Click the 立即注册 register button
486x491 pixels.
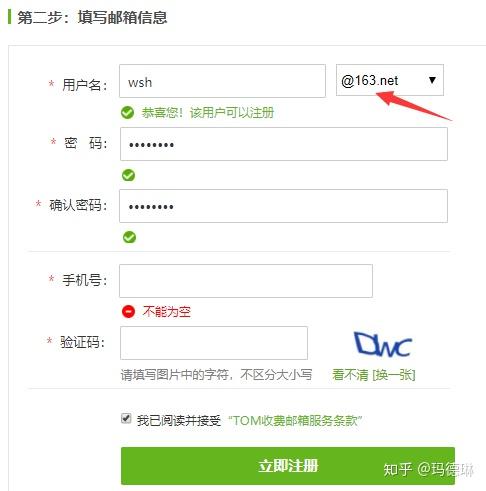288,466
